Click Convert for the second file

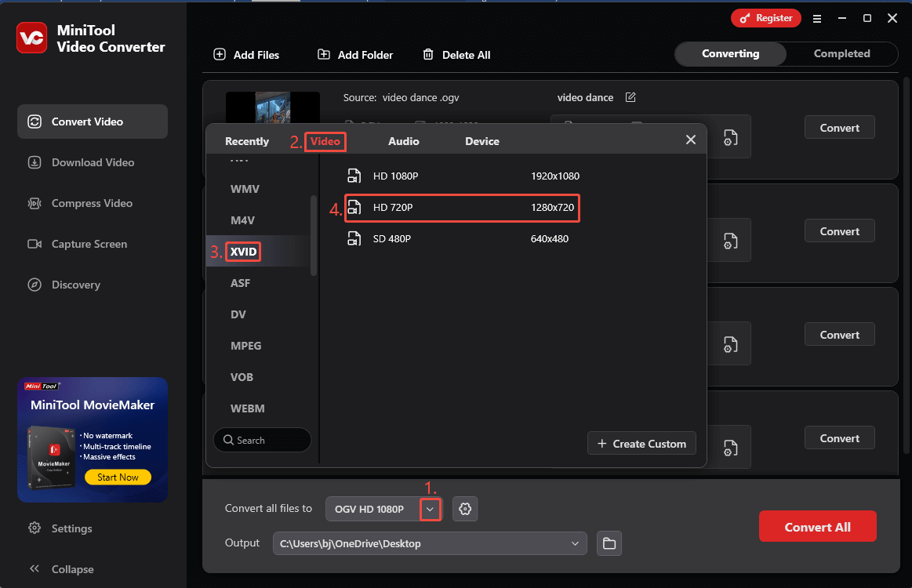[x=839, y=231]
